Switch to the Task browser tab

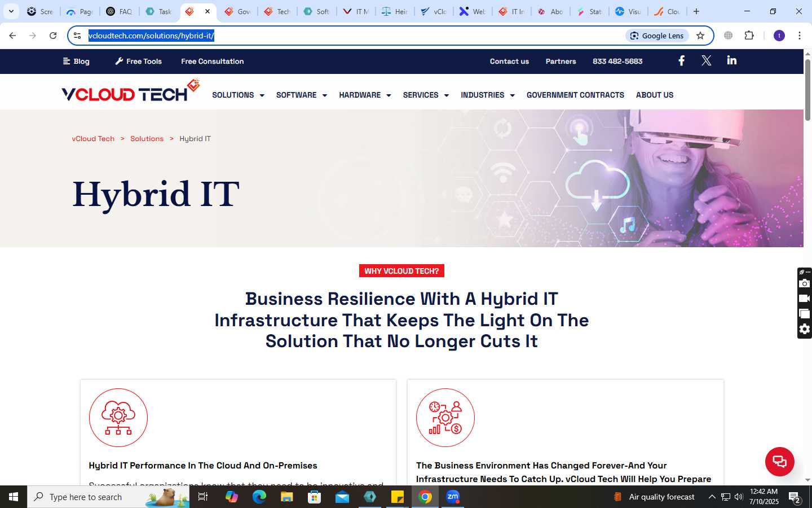158,11
